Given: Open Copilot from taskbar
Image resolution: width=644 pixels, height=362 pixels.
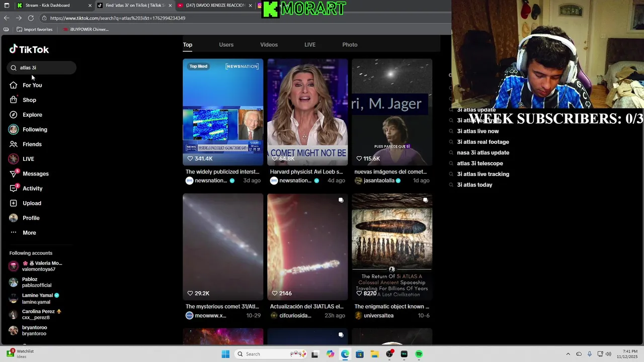Looking at the screenshot, I should 330,354.
